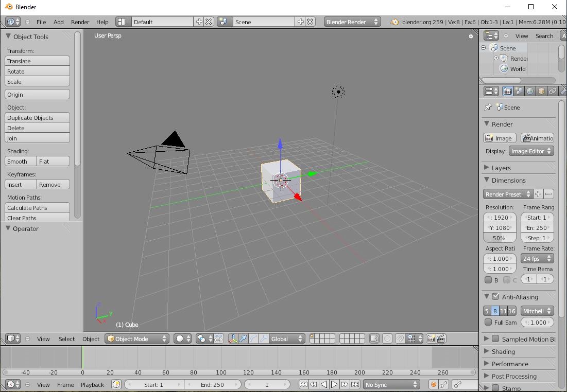Open the Scene properties tab
This screenshot has width=567, height=392.
click(519, 91)
